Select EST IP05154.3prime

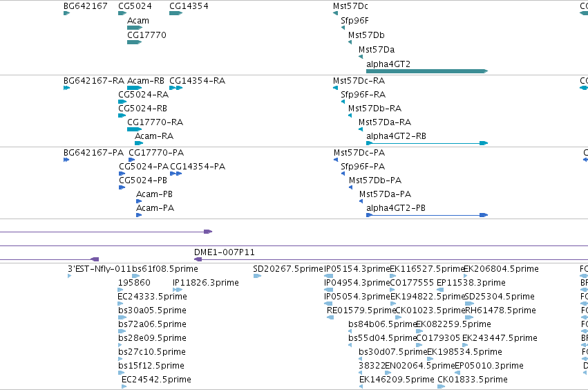(x=357, y=269)
